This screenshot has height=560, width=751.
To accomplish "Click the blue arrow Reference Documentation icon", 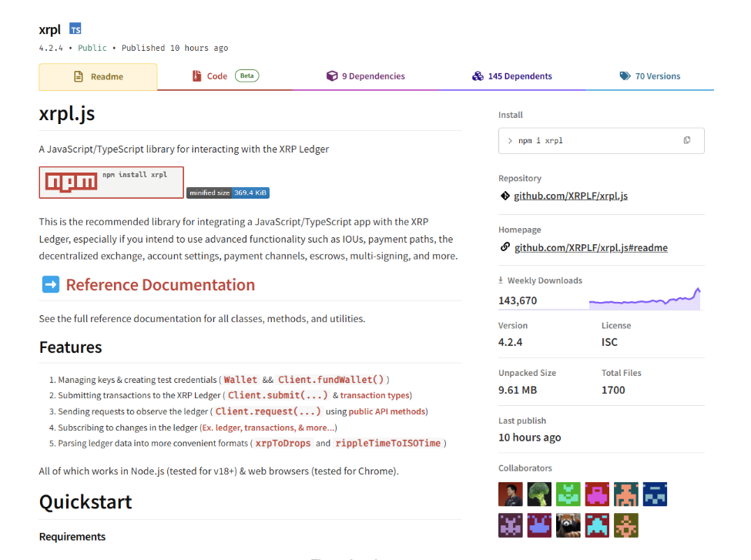I will pos(51,284).
